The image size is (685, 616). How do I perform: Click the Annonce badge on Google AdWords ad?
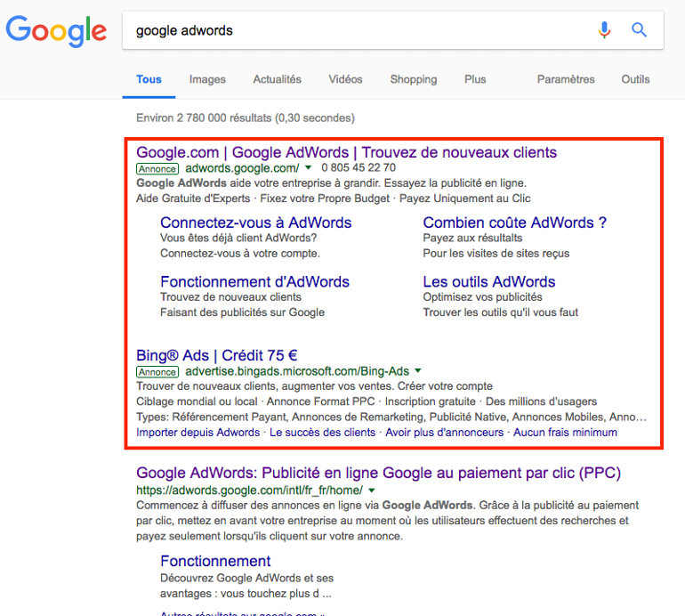pyautogui.click(x=157, y=169)
